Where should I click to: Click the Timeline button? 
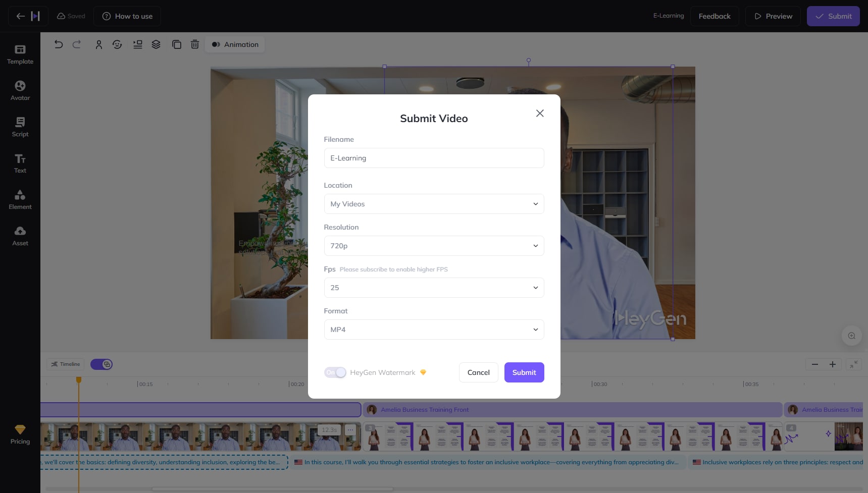[66, 364]
